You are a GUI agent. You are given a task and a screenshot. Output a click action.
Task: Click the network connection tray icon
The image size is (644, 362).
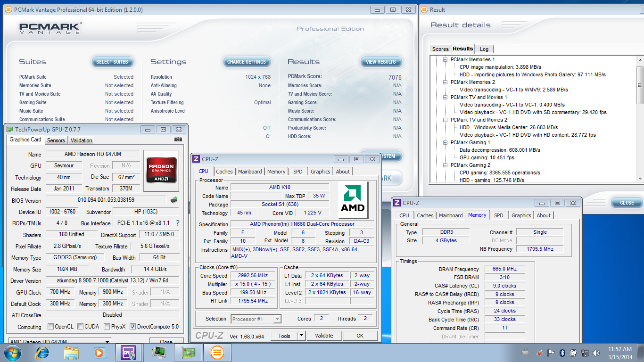(585, 353)
